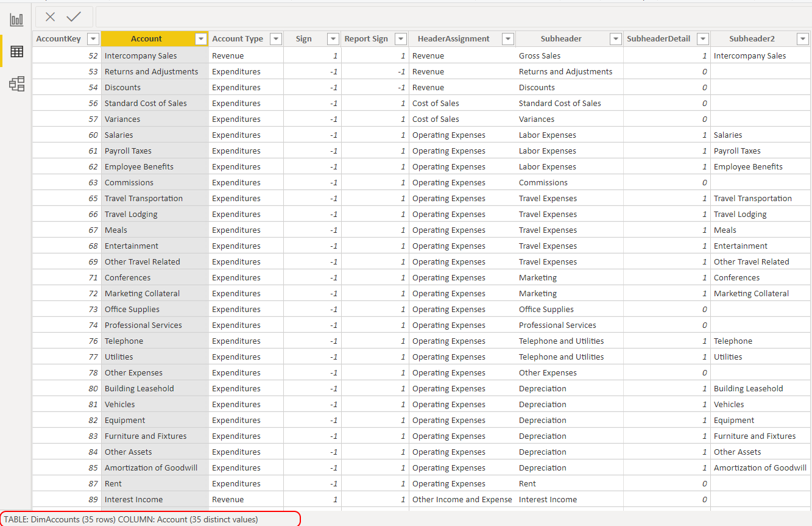This screenshot has height=526, width=812.
Task: Click AccountKey value 52
Action: pos(66,55)
